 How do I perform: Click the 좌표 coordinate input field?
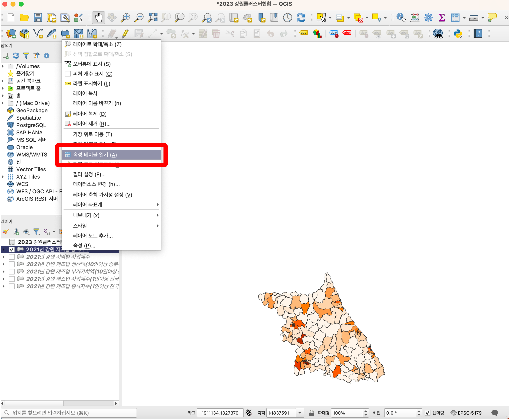click(x=220, y=413)
